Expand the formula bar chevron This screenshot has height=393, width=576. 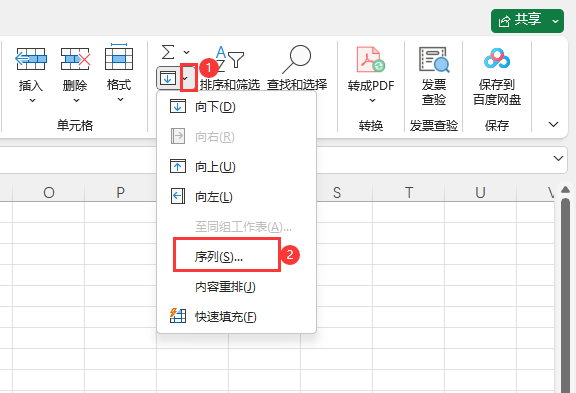click(558, 158)
